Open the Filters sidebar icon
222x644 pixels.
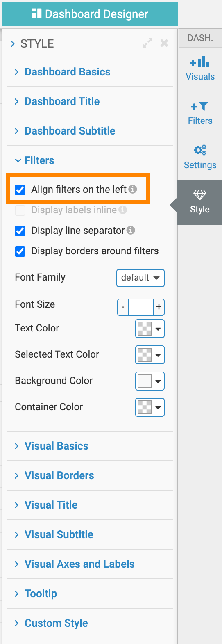pyautogui.click(x=200, y=107)
